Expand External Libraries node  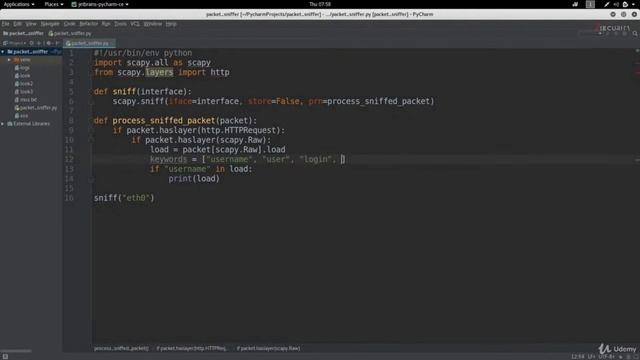click(3, 124)
